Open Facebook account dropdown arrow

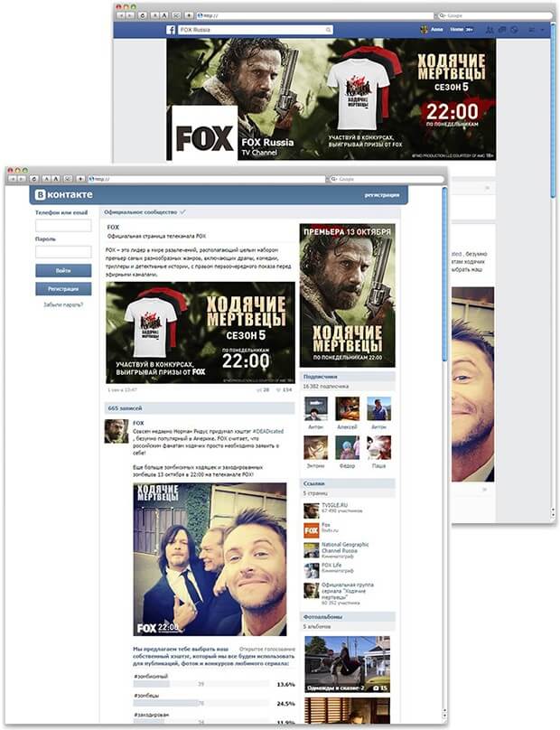(540, 30)
